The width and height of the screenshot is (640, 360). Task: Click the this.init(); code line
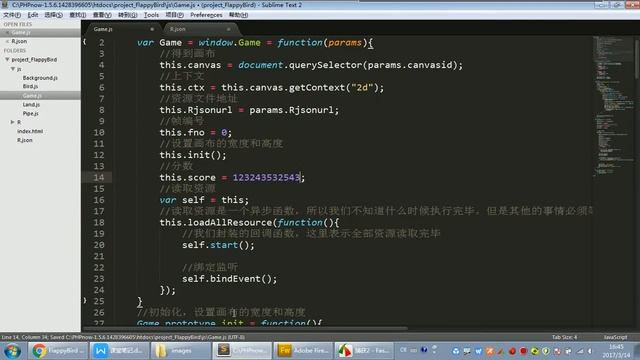click(x=193, y=155)
